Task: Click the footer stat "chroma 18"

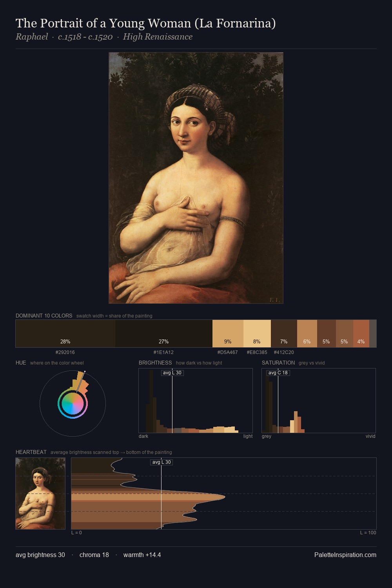Action: (94, 555)
